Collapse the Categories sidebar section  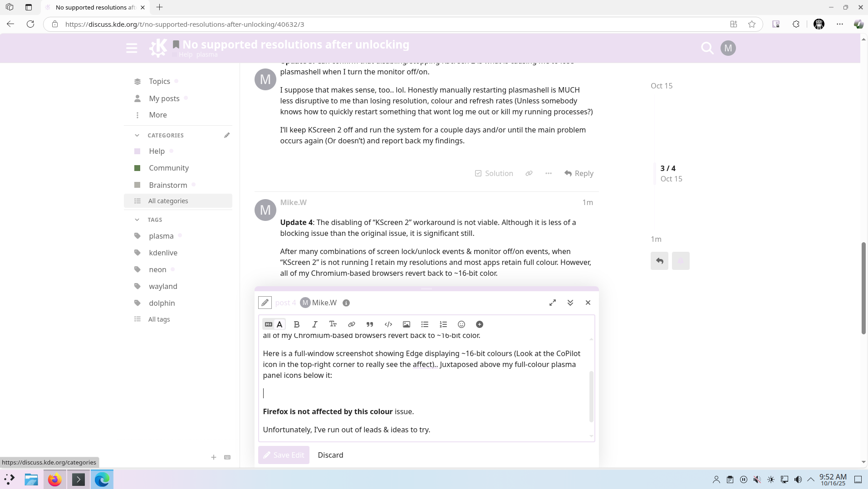pos(137,135)
